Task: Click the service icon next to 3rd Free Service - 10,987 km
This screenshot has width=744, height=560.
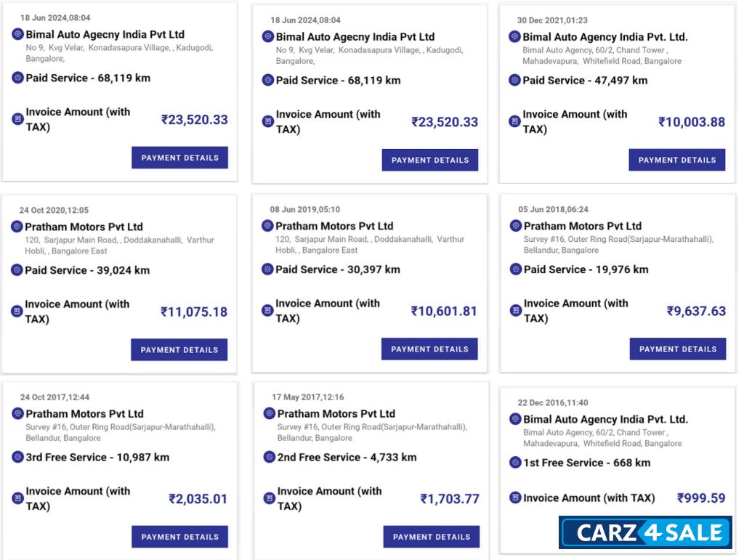Action: pos(17,458)
